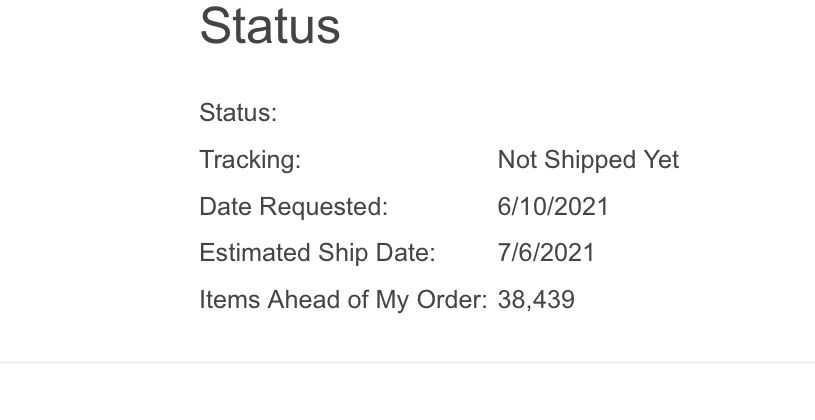
Task: Select the 'Not Shipped Yet' tracking value
Action: 588,160
